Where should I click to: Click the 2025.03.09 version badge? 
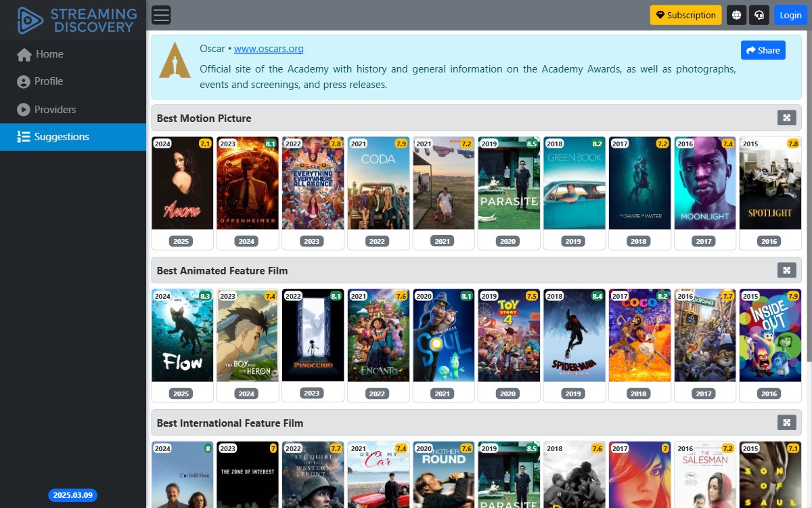pyautogui.click(x=73, y=495)
